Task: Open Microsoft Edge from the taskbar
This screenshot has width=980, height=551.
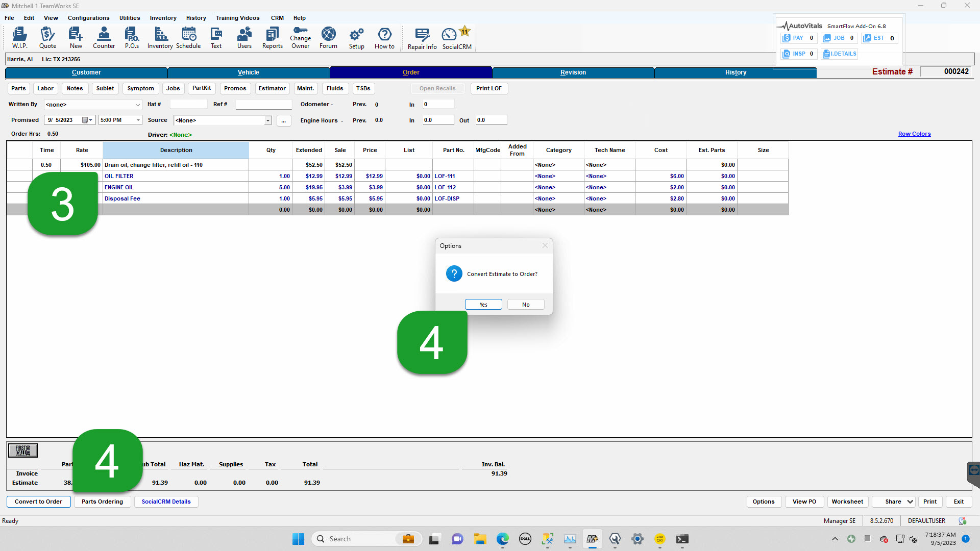Action: pyautogui.click(x=503, y=539)
